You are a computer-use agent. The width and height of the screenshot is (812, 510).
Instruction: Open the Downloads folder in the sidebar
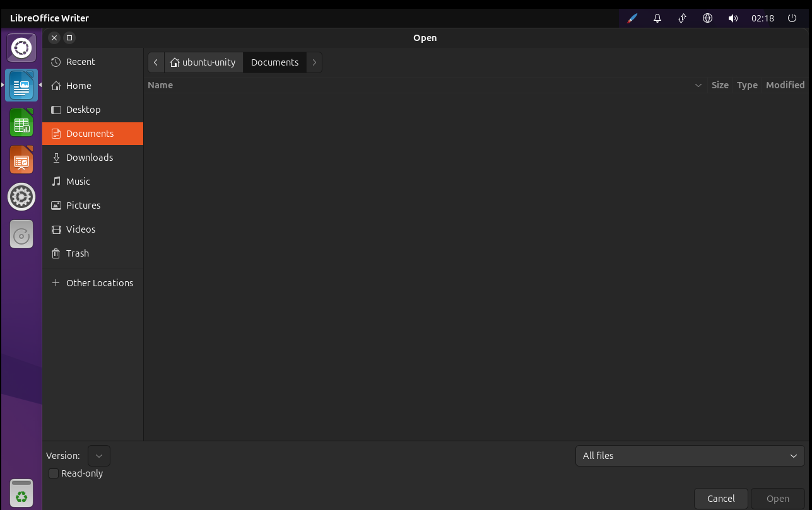(x=93, y=158)
